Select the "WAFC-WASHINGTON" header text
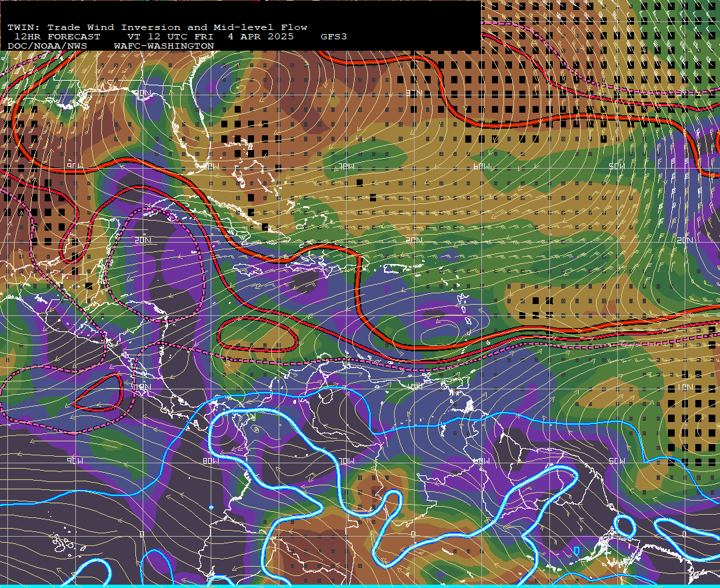 tap(164, 47)
